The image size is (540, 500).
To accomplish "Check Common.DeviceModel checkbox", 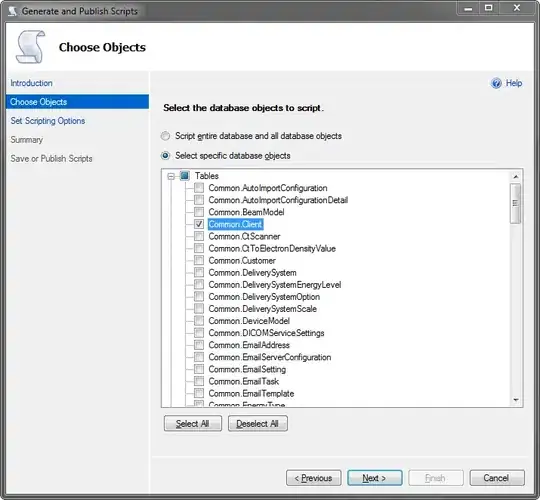I will pyautogui.click(x=199, y=321).
